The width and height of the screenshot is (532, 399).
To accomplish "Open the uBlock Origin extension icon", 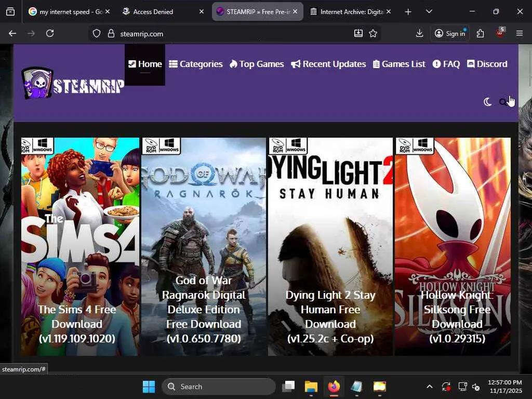I will click(500, 33).
